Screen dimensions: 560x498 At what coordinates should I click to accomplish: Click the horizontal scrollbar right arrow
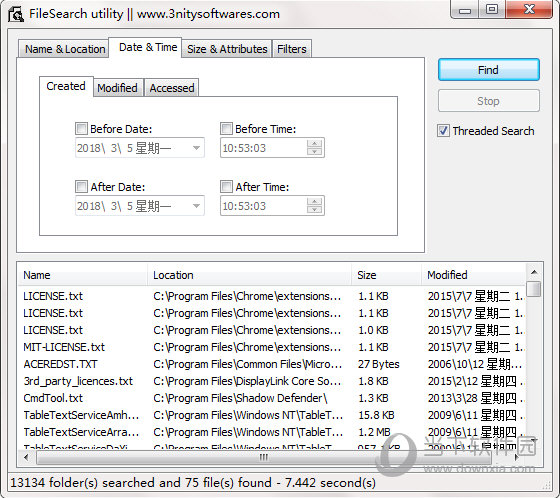point(517,457)
